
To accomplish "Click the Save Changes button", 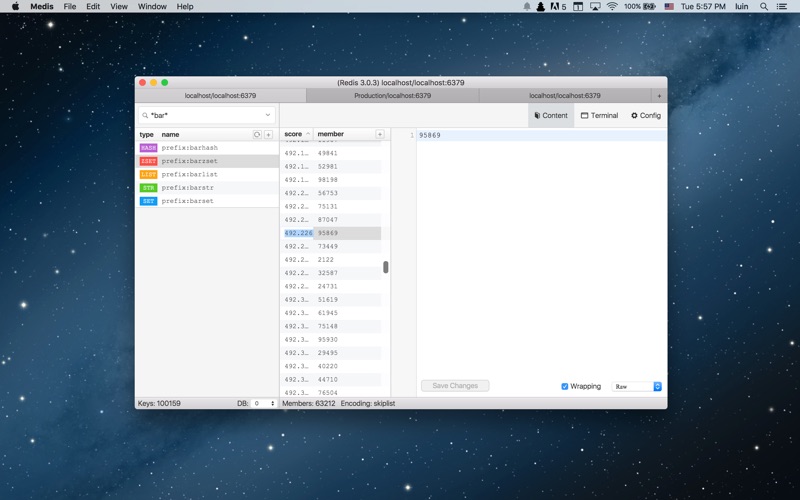I will click(455, 386).
